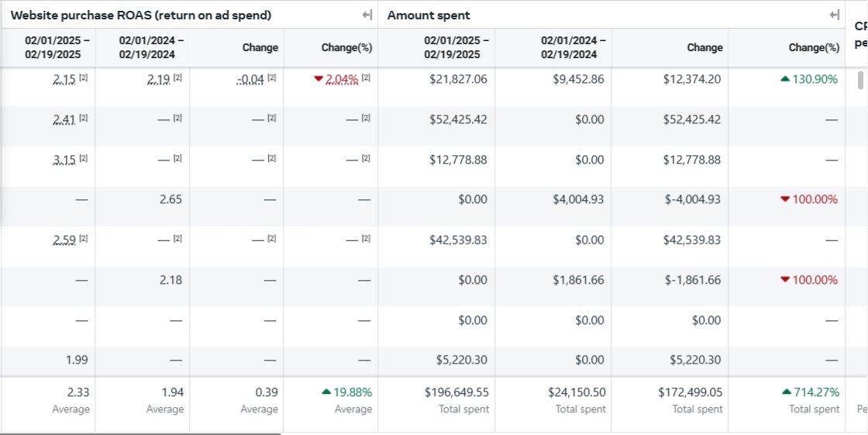Image resolution: width=868 pixels, height=435 pixels.
Task: Click the horizontal scrollbar at the table bottom
Action: [x=140, y=433]
